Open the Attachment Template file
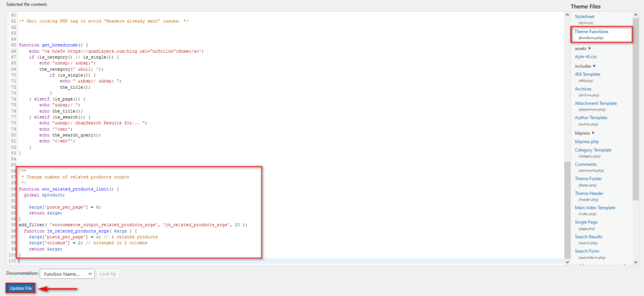644x296 pixels. tap(596, 104)
